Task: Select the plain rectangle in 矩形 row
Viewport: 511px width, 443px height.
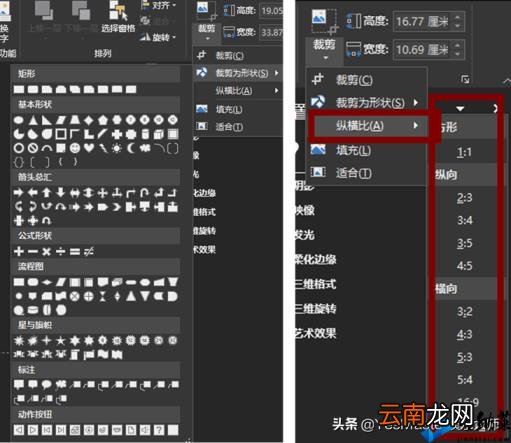Action: pyautogui.click(x=19, y=89)
